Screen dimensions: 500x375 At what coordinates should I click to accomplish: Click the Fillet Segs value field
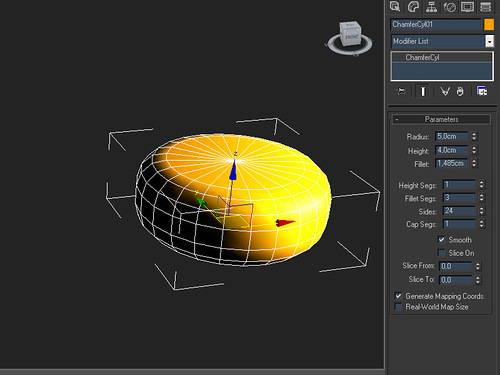pyautogui.click(x=459, y=198)
